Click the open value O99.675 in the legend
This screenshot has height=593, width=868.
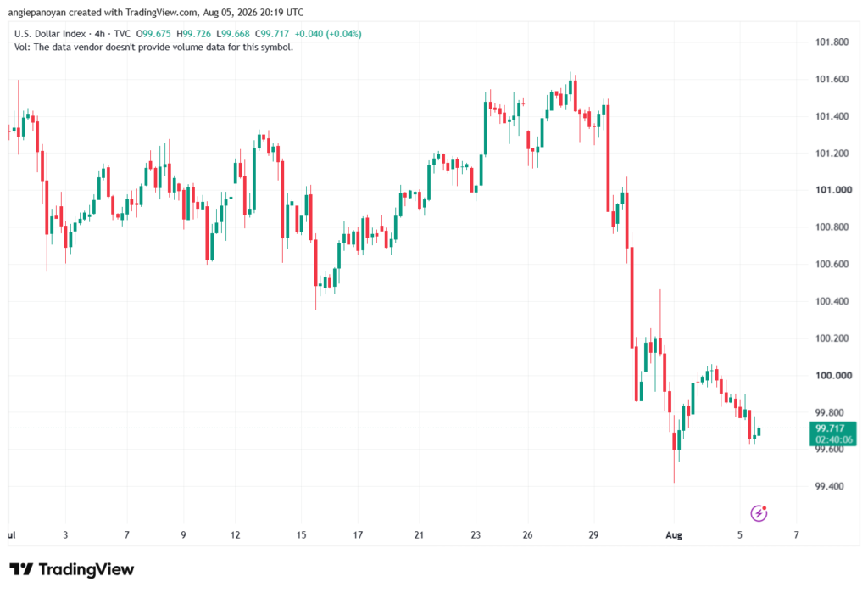click(153, 34)
